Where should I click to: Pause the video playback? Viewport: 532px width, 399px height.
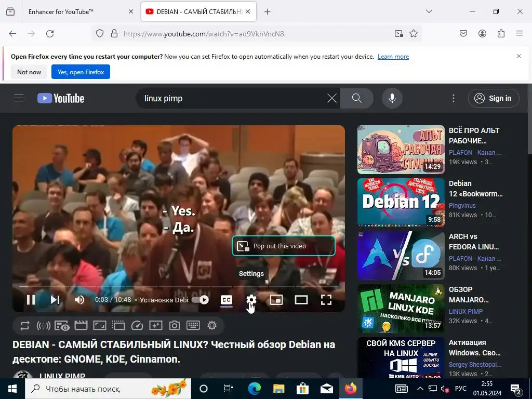pyautogui.click(x=31, y=300)
